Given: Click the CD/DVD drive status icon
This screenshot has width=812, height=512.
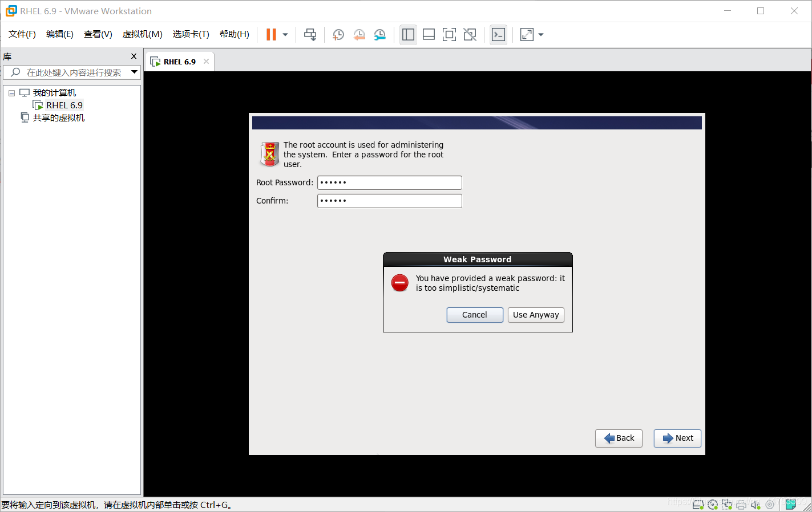Looking at the screenshot, I should pos(713,505).
